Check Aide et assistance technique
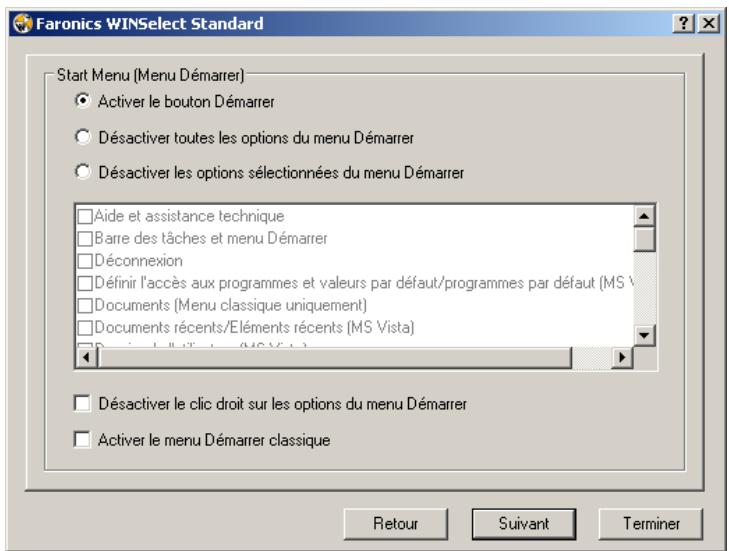The image size is (729, 551). [x=85, y=217]
